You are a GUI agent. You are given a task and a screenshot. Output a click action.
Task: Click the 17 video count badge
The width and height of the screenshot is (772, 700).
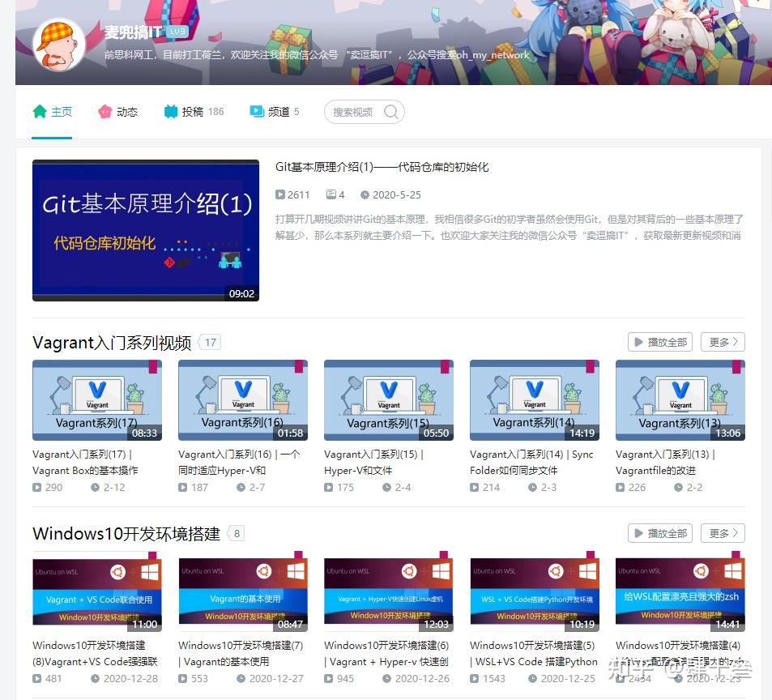(211, 342)
